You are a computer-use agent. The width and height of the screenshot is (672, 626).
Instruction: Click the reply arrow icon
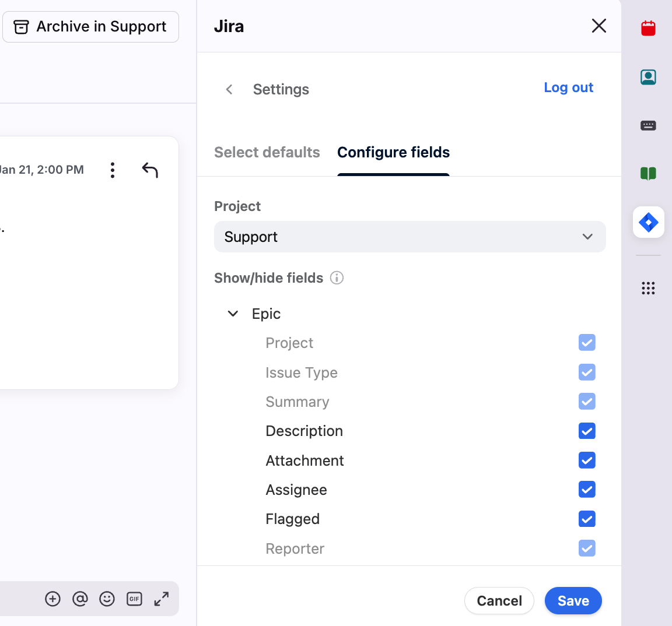pyautogui.click(x=150, y=170)
